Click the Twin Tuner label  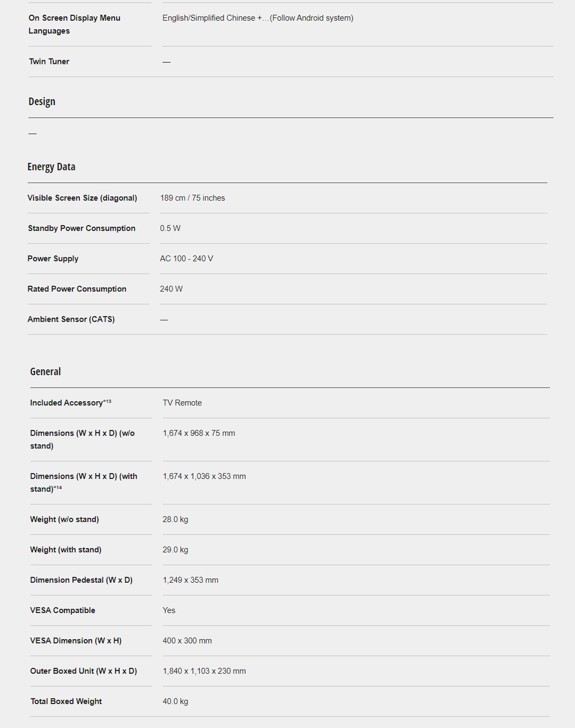[50, 62]
